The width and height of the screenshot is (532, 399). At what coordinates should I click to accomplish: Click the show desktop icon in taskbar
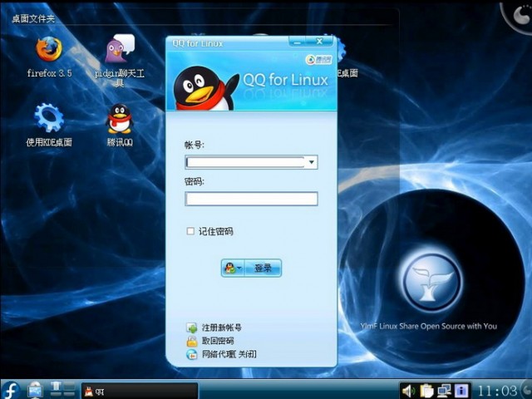[x=35, y=390]
